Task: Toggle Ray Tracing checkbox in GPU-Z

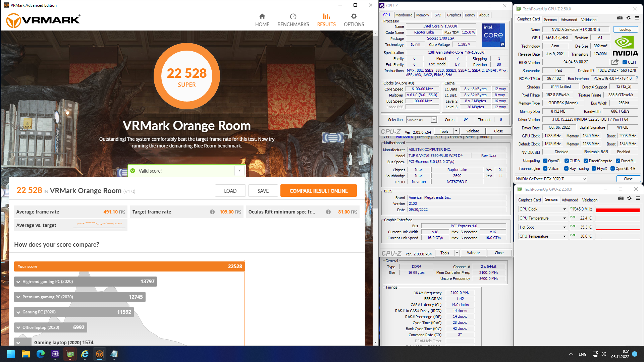Action: point(566,169)
